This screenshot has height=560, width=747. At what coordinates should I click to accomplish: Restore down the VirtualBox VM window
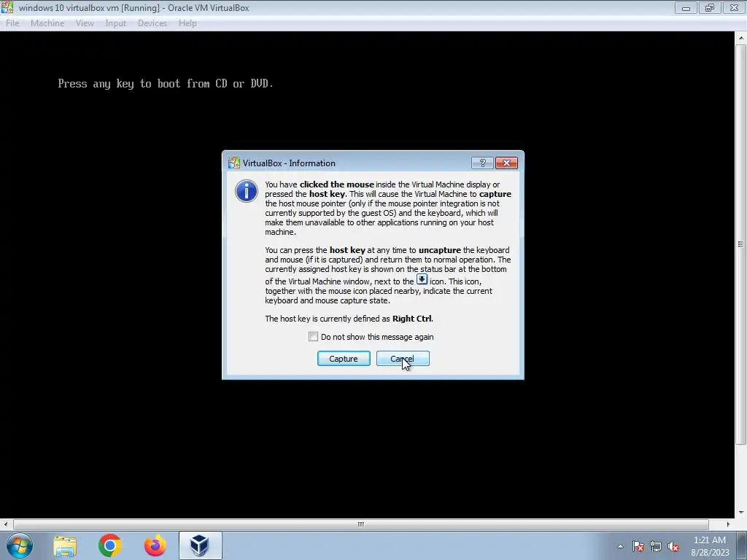pos(710,7)
